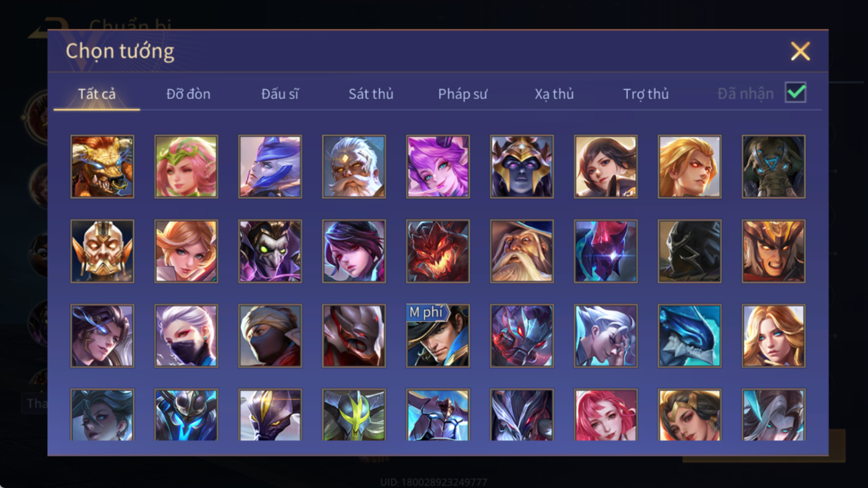Pick the white-bearded old man hero

[x=354, y=167]
